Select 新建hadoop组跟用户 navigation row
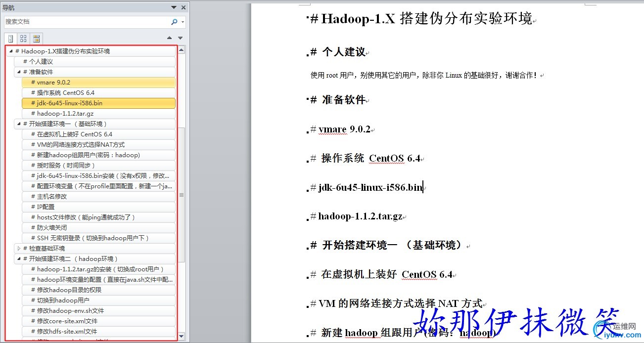Viewport: 644px width, 343px height. tap(98, 155)
